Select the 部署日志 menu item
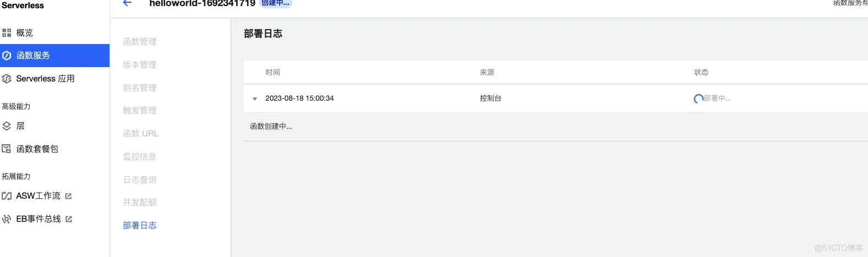The width and height of the screenshot is (868, 257). pos(140,226)
